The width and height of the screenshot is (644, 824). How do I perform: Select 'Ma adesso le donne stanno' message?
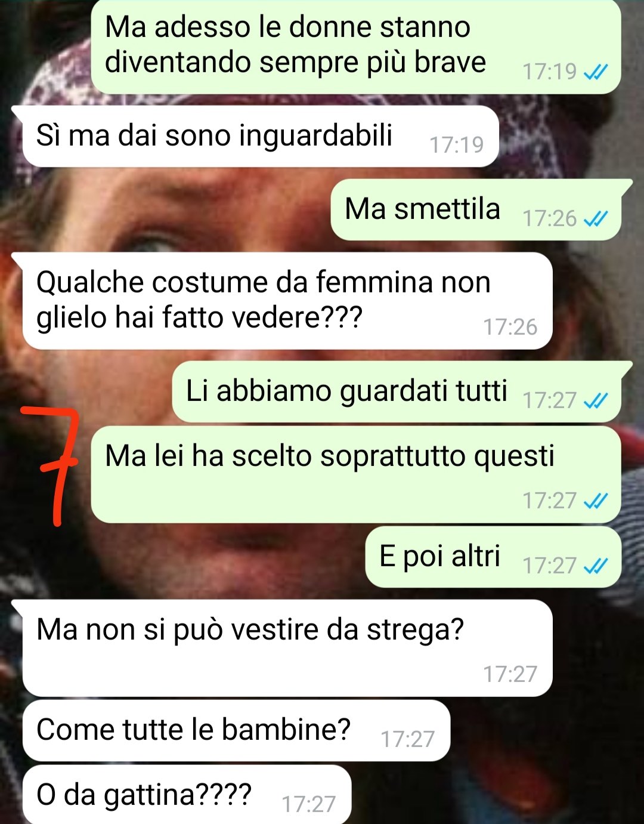(x=356, y=46)
